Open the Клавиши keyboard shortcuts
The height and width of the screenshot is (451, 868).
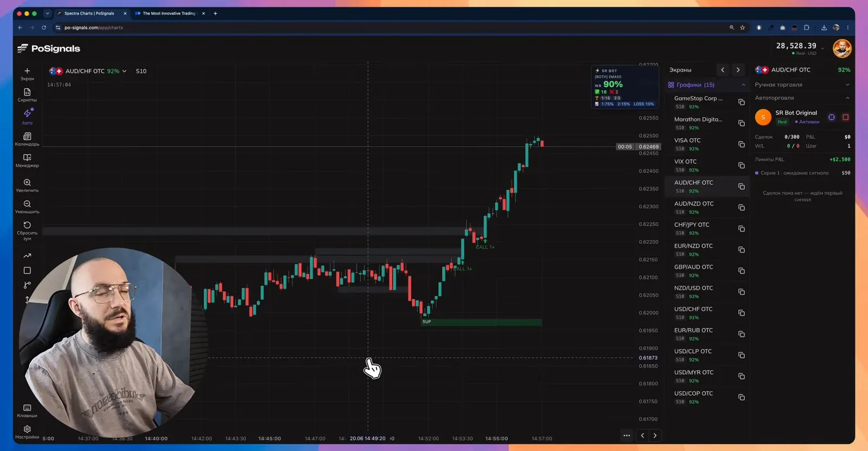[27, 410]
